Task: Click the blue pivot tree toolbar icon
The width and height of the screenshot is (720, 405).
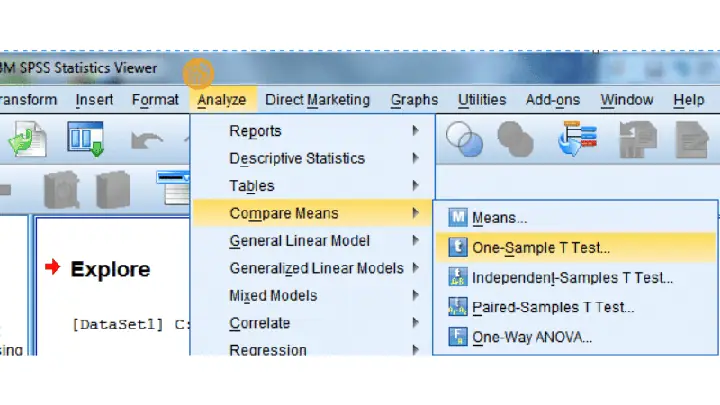Action: [578, 139]
